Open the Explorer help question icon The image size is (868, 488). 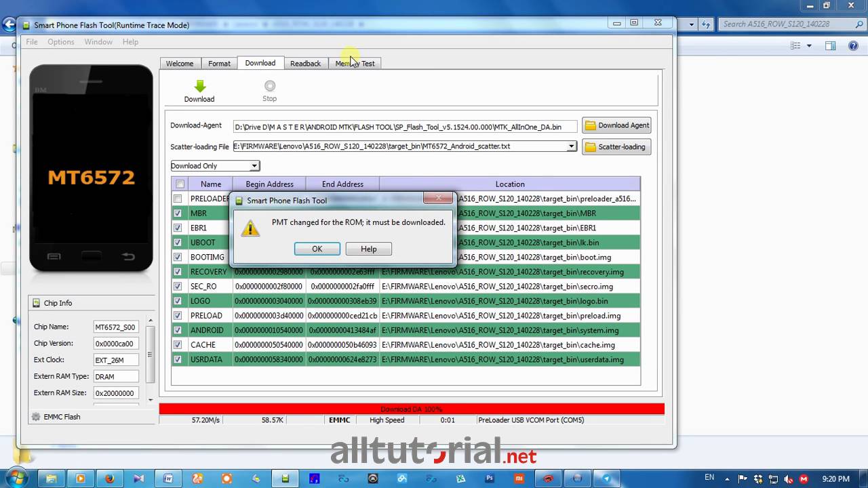point(854,46)
